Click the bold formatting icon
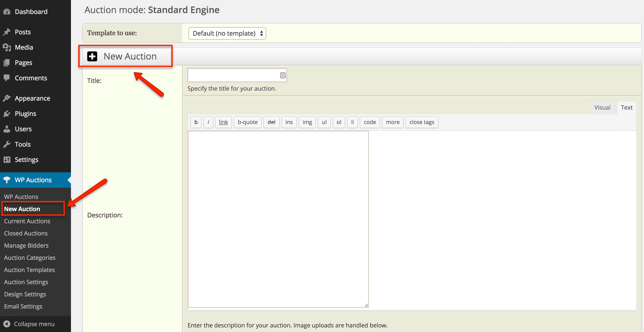This screenshot has width=644, height=332. [x=196, y=122]
